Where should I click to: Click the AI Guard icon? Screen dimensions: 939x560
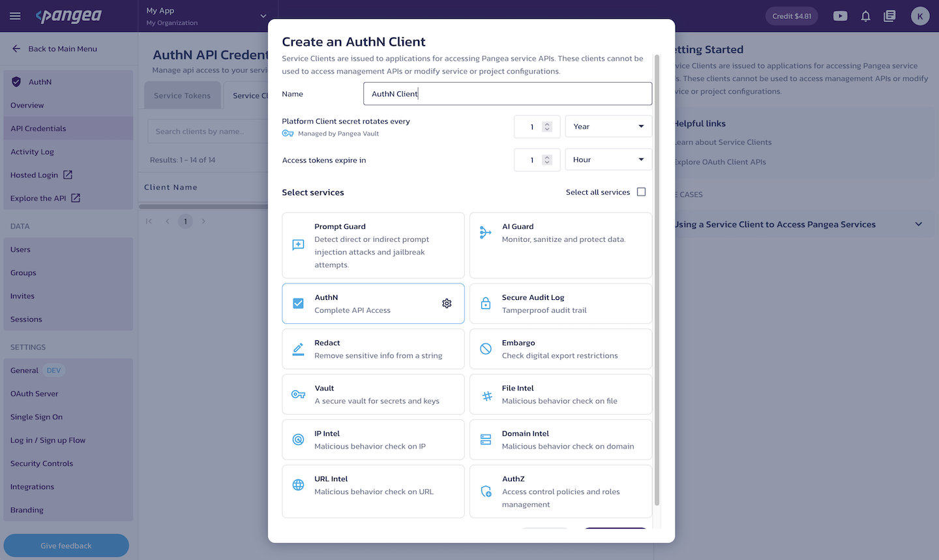pyautogui.click(x=486, y=233)
